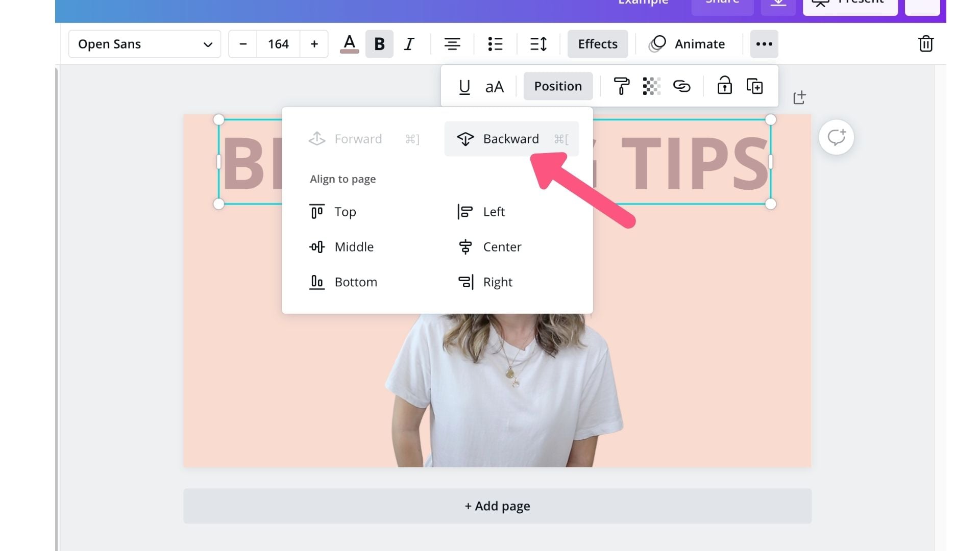Image resolution: width=980 pixels, height=551 pixels.
Task: Align element to Middle of page
Action: tap(341, 247)
